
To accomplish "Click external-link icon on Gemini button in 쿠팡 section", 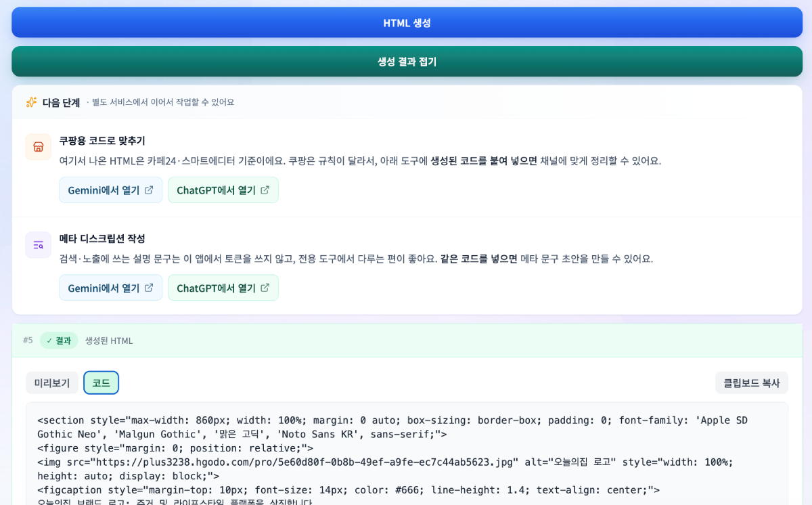I will point(149,190).
